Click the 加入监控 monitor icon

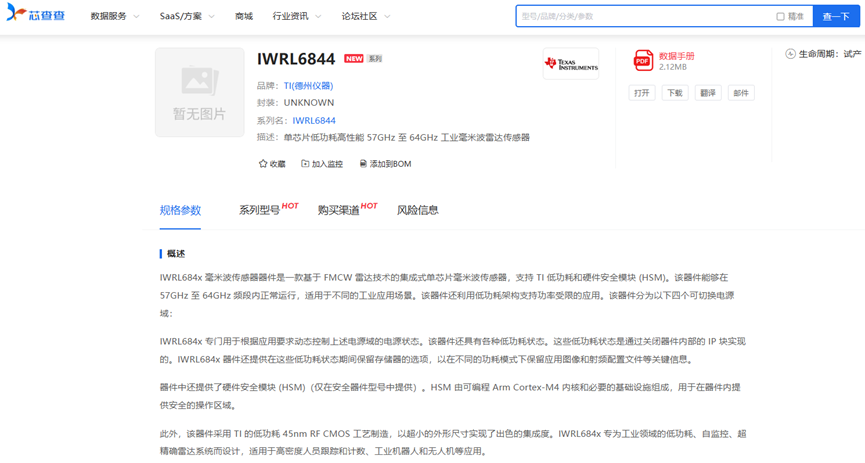coord(305,163)
